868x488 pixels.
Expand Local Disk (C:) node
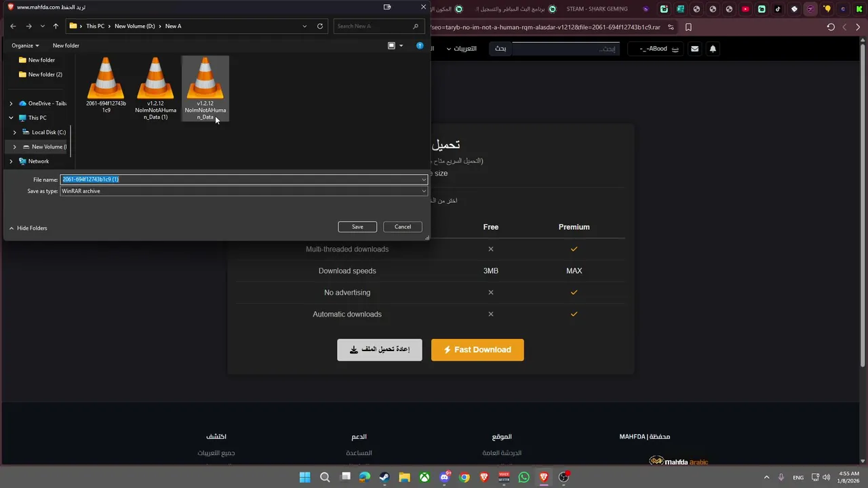point(14,132)
